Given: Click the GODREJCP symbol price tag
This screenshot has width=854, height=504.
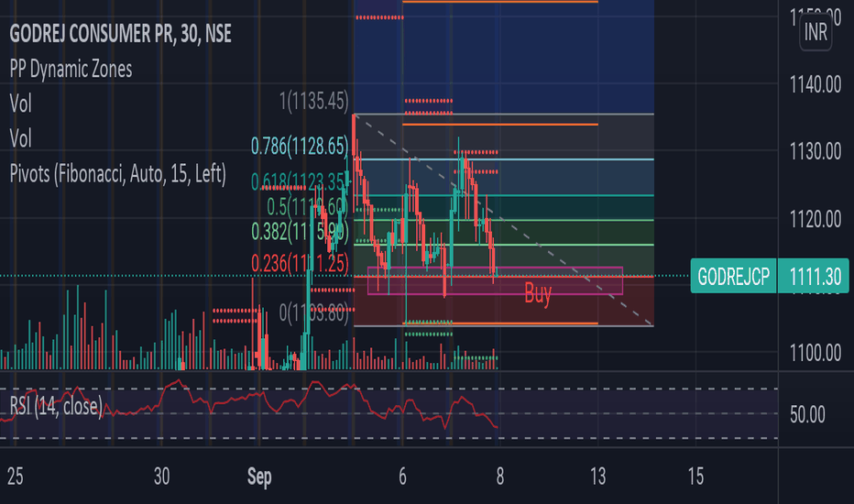Looking at the screenshot, I should (x=733, y=276).
